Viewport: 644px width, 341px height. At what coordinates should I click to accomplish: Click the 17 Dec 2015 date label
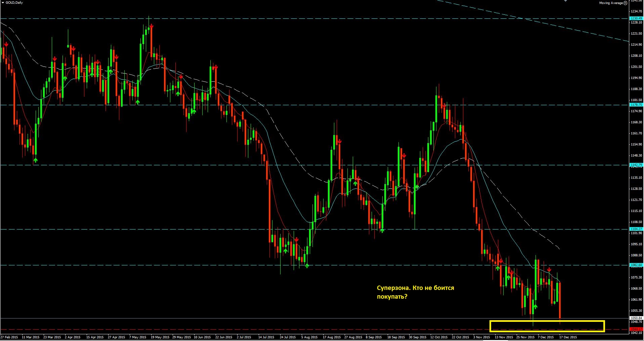(568, 337)
